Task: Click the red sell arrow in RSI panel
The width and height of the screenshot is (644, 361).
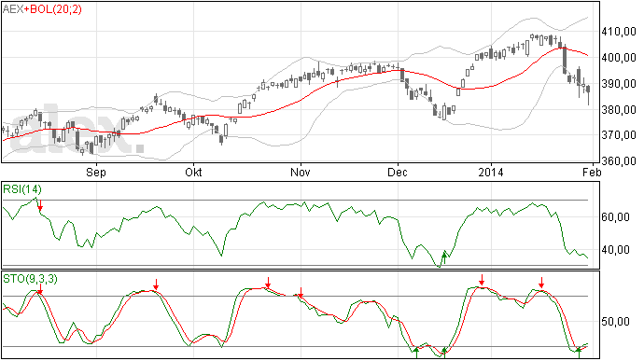Action: [x=40, y=205]
